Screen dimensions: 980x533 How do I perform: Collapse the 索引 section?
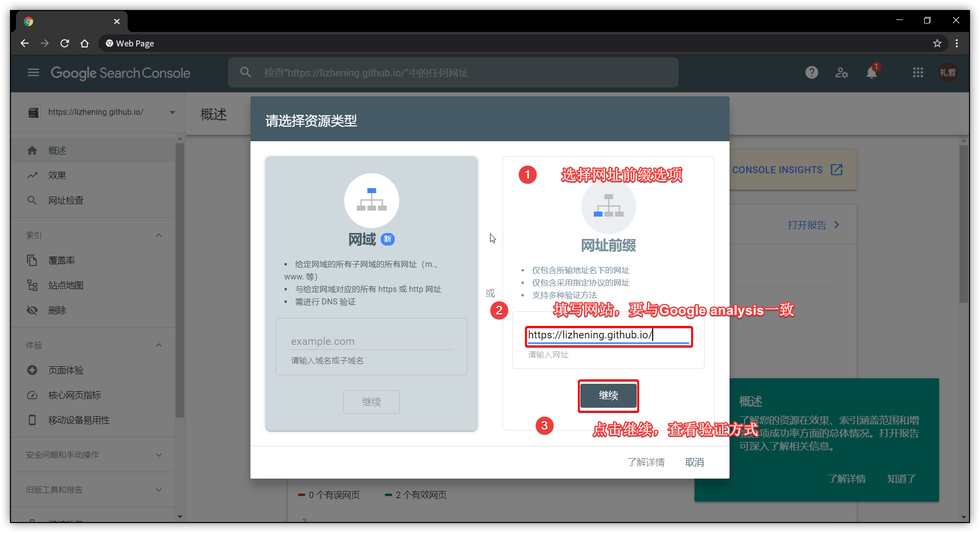point(159,235)
